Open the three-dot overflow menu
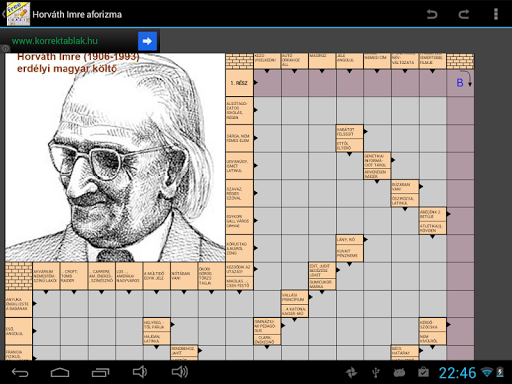Viewport: 512px width, 384px height. tap(496, 14)
